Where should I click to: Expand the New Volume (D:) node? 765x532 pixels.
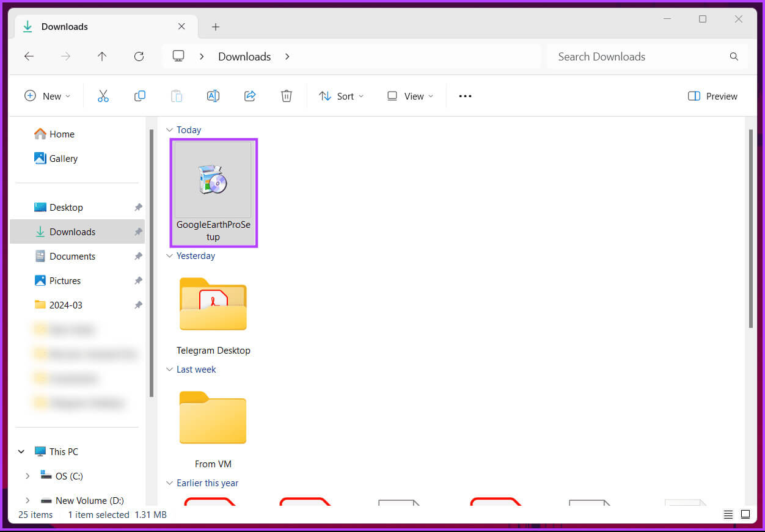pos(27,500)
